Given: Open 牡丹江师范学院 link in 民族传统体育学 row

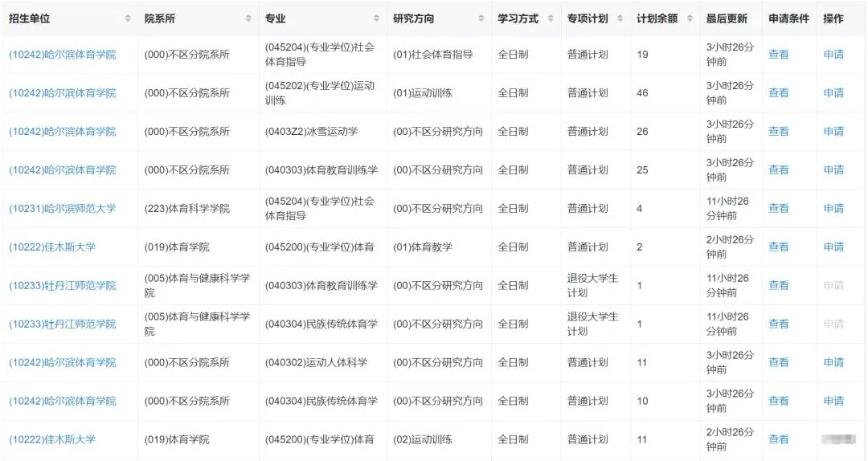Looking at the screenshot, I should (x=63, y=324).
